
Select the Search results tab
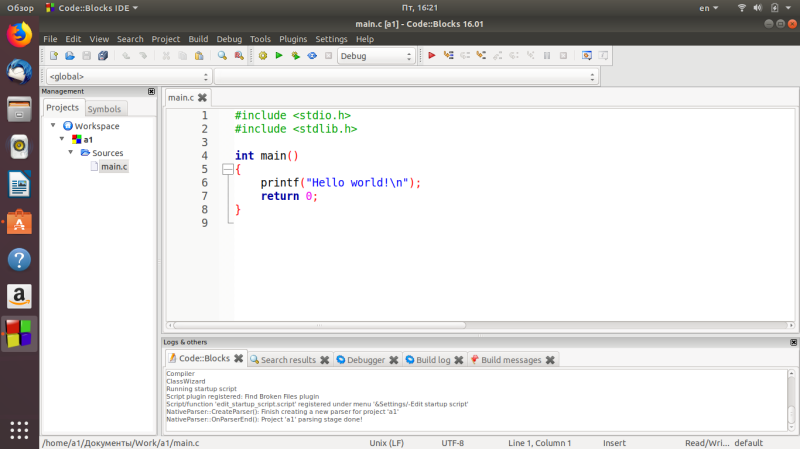click(288, 360)
